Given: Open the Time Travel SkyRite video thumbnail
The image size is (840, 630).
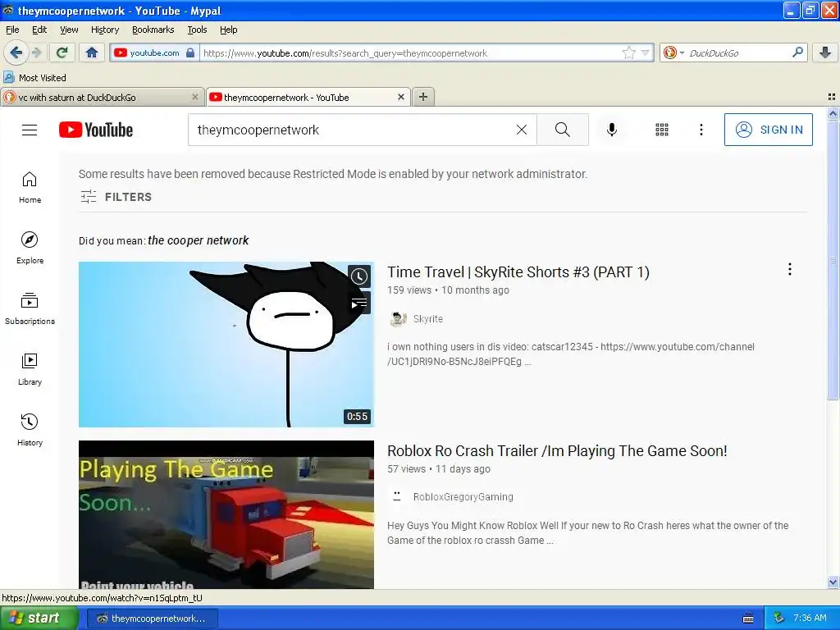Looking at the screenshot, I should (226, 345).
